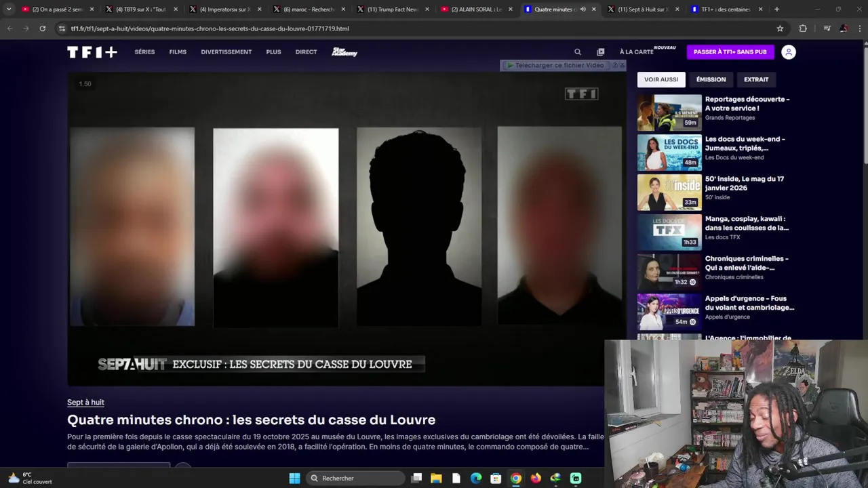Open Manga, cosplay, kawaii video link

[x=747, y=223]
